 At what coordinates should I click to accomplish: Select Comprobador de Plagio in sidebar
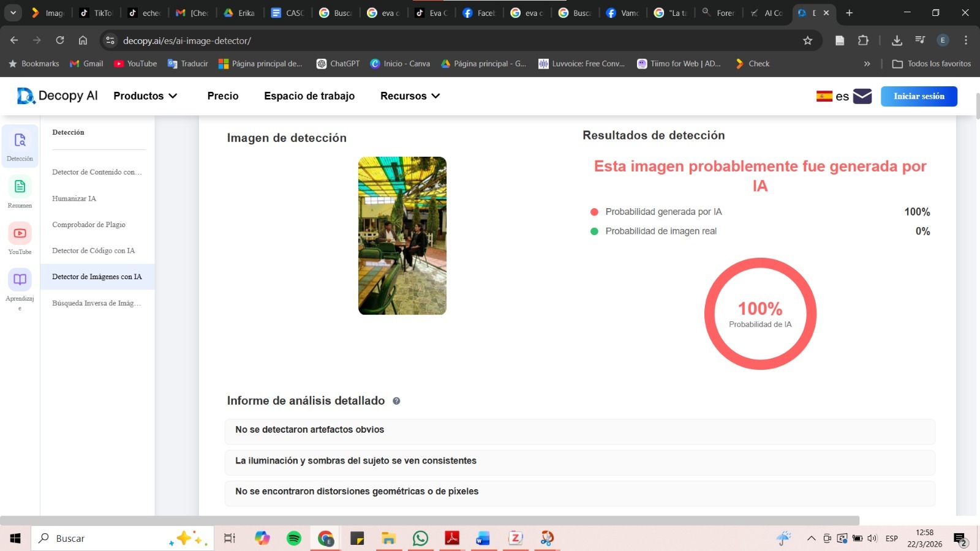point(89,225)
